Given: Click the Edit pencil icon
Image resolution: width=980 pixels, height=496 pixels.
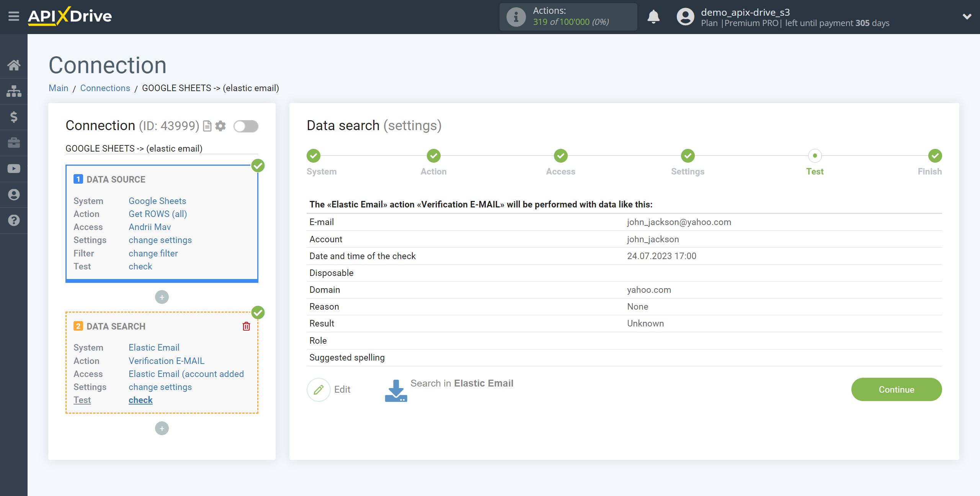Looking at the screenshot, I should 318,390.
